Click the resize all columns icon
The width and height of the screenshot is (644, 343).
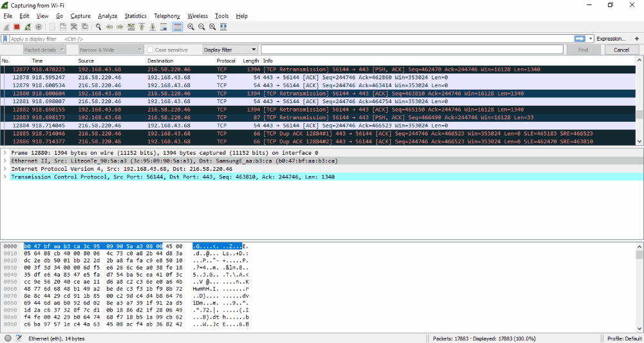click(223, 26)
